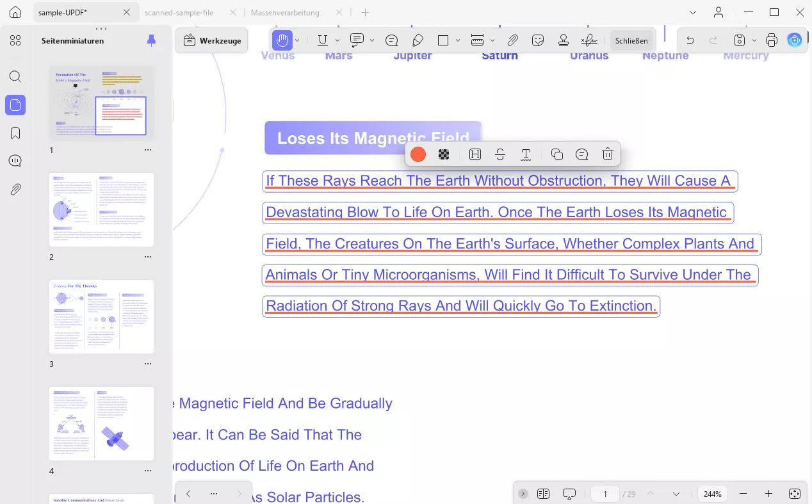This screenshot has height=504, width=812.
Task: Select page 2 thumbnail
Action: click(102, 209)
